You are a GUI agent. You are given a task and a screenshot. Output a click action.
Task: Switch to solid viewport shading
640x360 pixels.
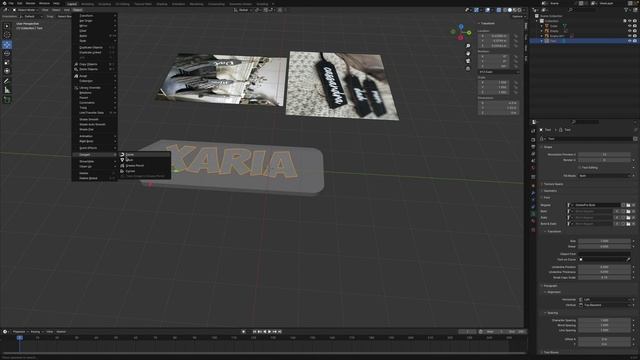[509, 10]
